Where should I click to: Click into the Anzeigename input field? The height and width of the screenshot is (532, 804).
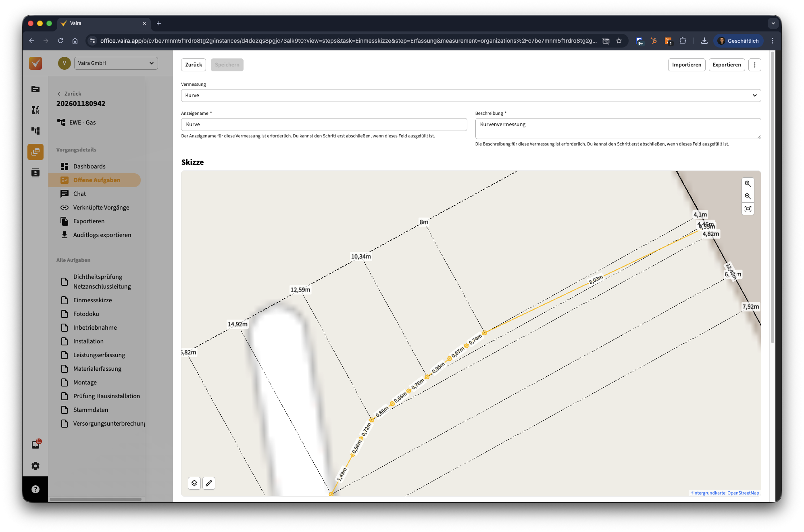(324, 125)
